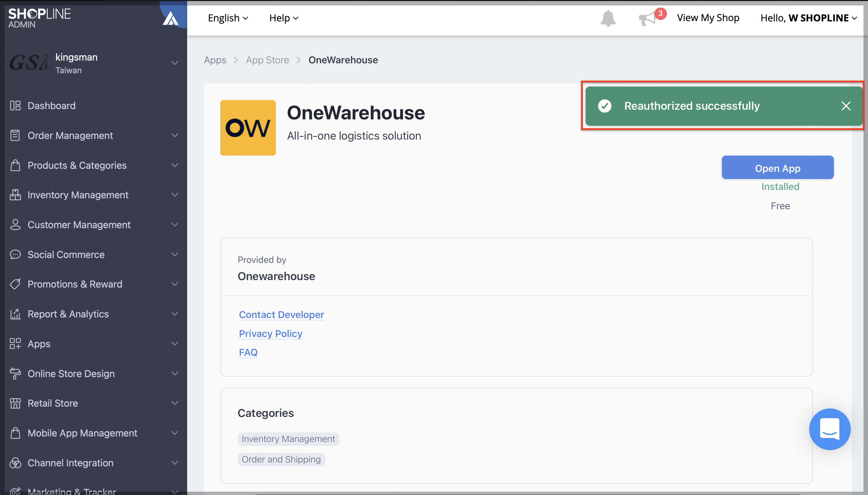Open the Help dropdown menu
The width and height of the screenshot is (868, 495).
(284, 18)
